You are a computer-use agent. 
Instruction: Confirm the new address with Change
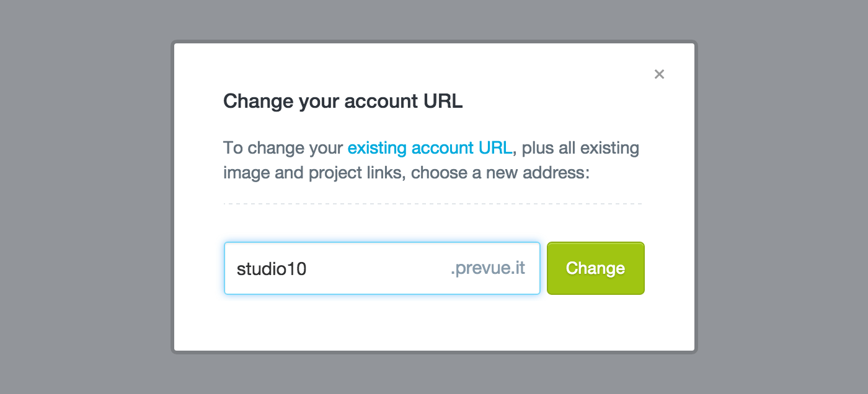595,268
